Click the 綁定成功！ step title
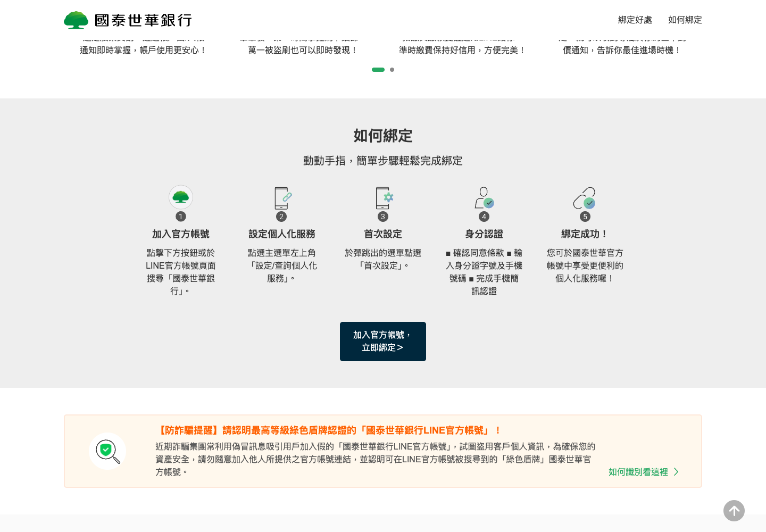The height and width of the screenshot is (532, 766). 585,234
